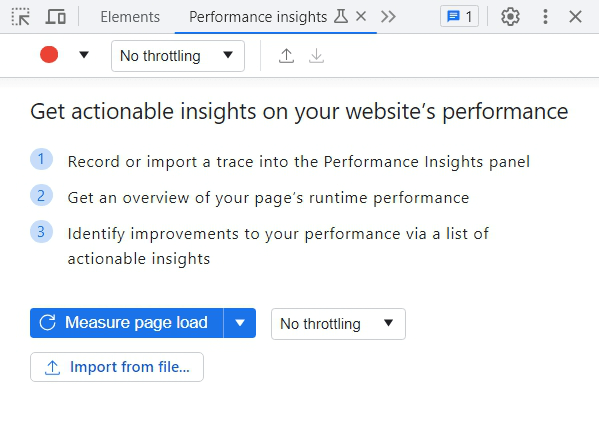Screen dimensions: 599x429
Task: Click the Measure page load button
Action: point(126,323)
